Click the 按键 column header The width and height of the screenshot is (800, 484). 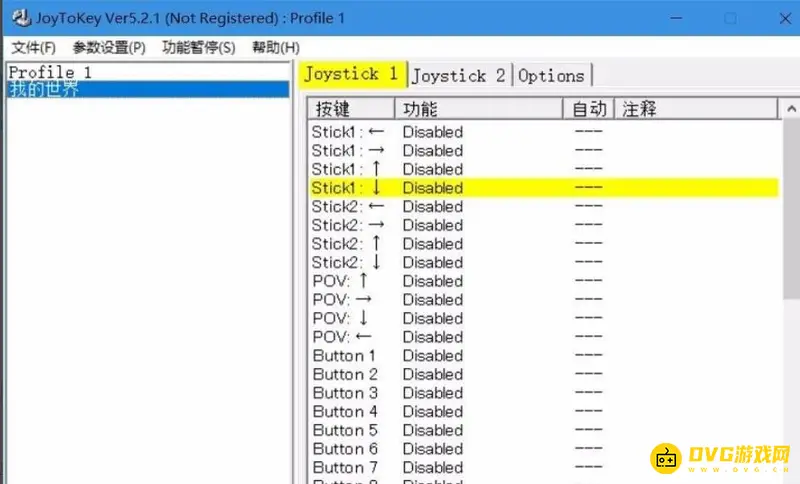pyautogui.click(x=350, y=109)
